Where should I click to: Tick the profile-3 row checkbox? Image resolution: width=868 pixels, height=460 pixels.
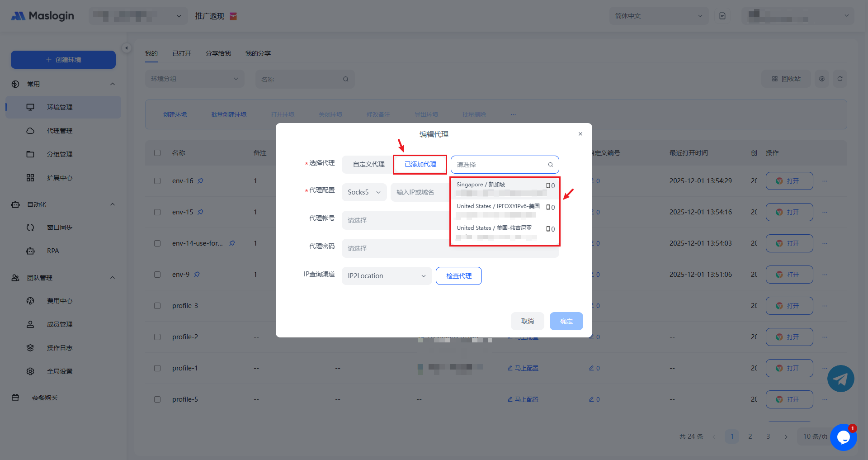157,306
